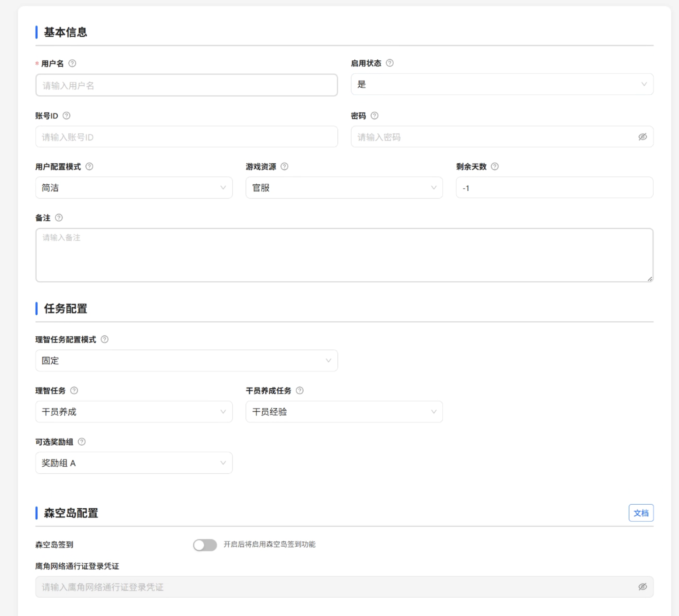Click the question mark beside 备注

click(59, 218)
